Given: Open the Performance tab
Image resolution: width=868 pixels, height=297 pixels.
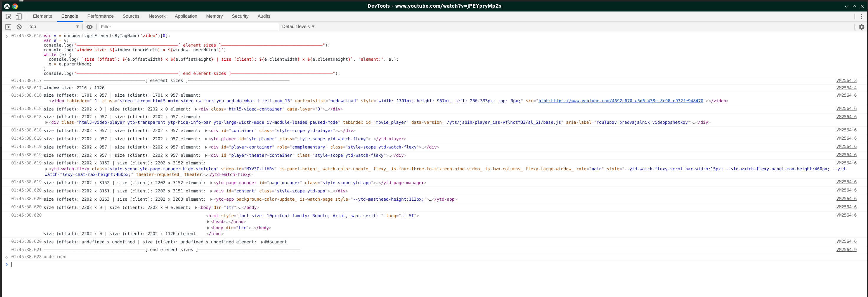Looking at the screenshot, I should 100,16.
